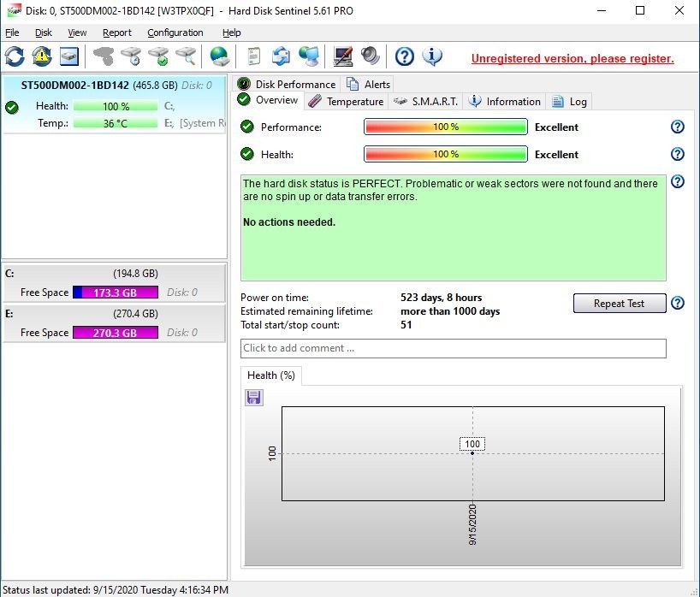Screen dimensions: 700x597
Task: Open the File menu
Action: coord(12,33)
